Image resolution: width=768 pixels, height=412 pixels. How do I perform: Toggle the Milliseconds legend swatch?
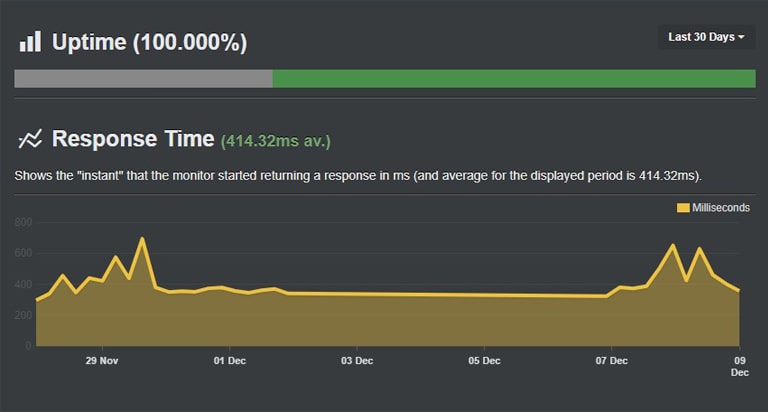point(683,208)
